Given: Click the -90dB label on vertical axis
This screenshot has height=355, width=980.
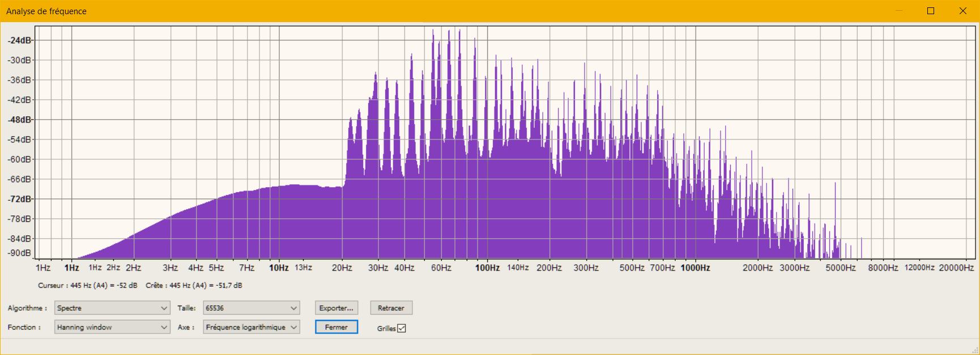Looking at the screenshot, I should [x=20, y=253].
